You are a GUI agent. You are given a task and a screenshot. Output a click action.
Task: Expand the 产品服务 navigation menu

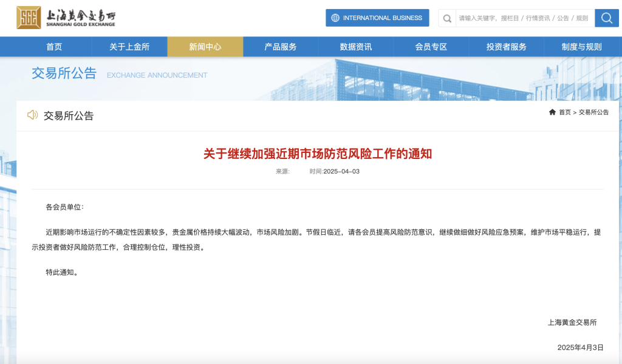pos(280,47)
